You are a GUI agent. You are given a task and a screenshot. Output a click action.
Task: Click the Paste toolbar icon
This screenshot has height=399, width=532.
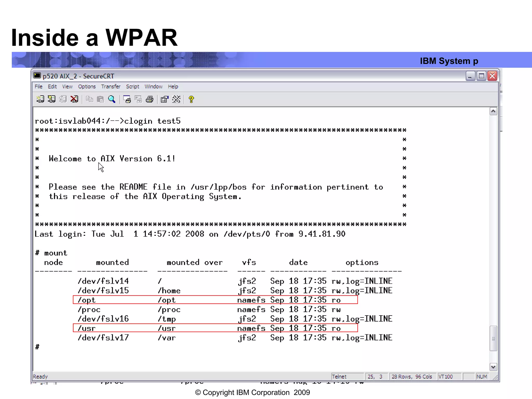click(100, 99)
